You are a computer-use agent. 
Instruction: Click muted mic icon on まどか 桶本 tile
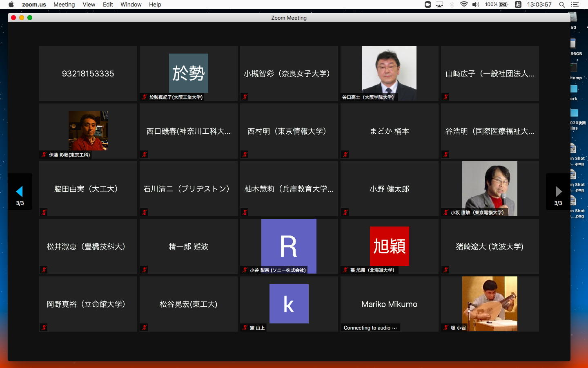click(345, 155)
